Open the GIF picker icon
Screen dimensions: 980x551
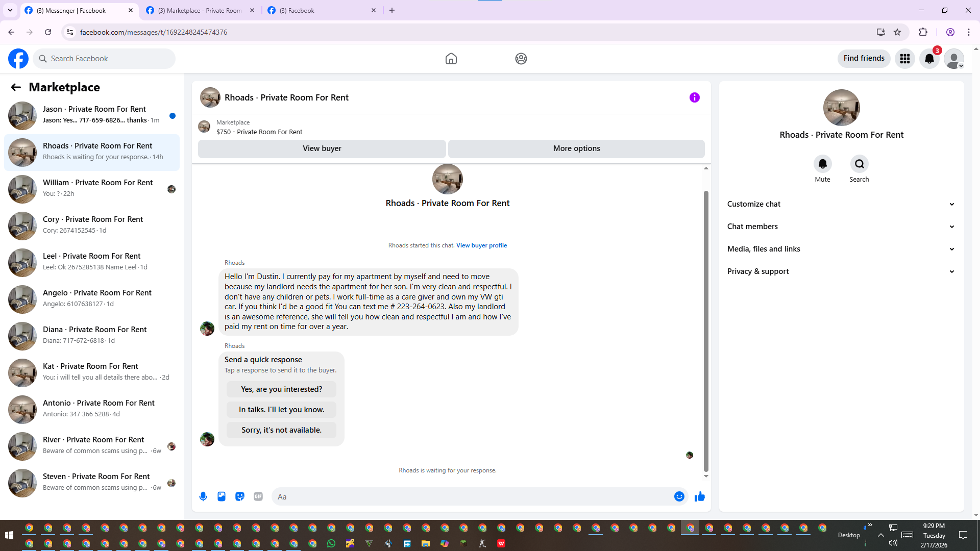click(258, 496)
